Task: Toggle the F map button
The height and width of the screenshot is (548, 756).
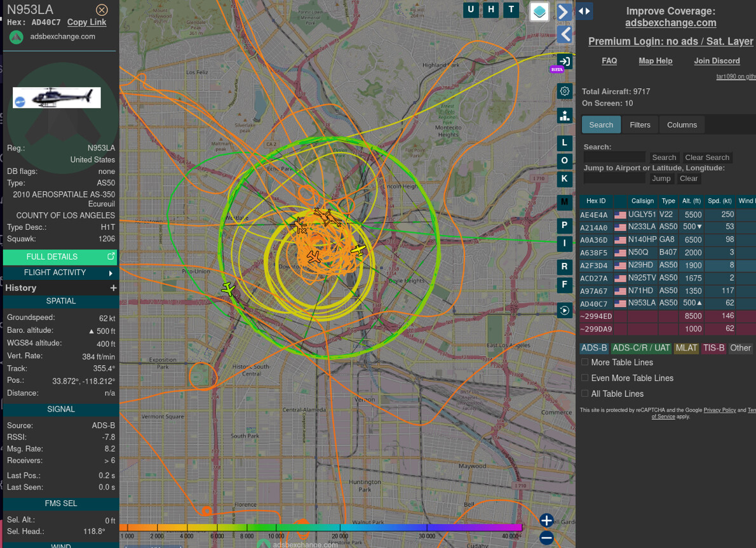Action: pyautogui.click(x=565, y=284)
